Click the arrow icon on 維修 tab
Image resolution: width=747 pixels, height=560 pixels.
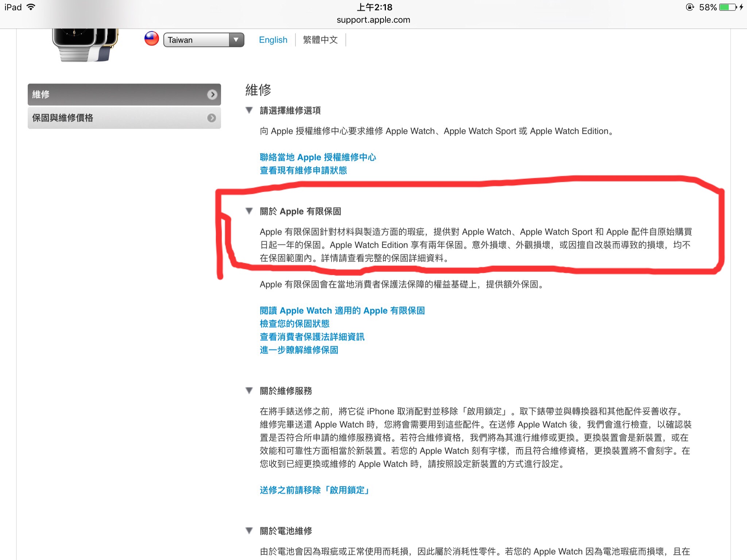(212, 94)
